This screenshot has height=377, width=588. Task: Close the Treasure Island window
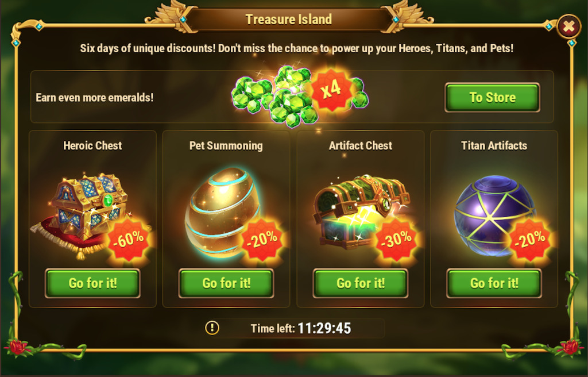click(569, 26)
